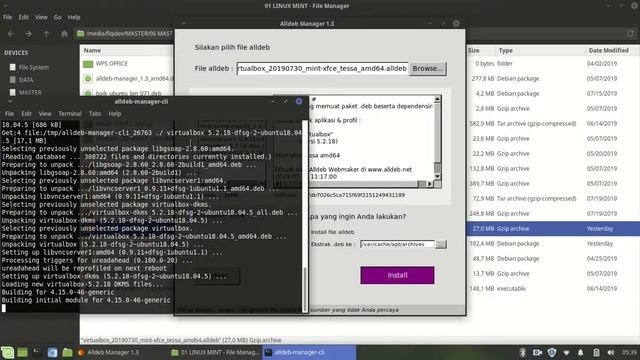Click the purple Install button
Viewport: 640px width, 360px height.
click(x=397, y=275)
